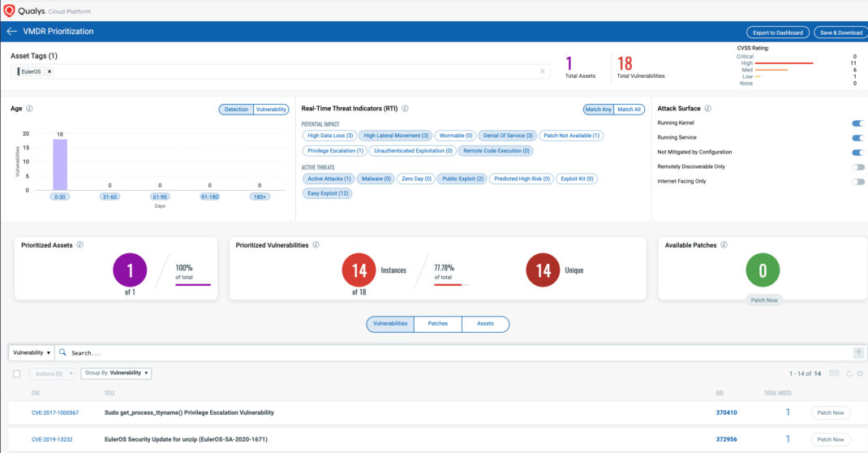The height and width of the screenshot is (453, 868).
Task: Toggle the Easy Exploit (12) filter
Action: pyautogui.click(x=328, y=193)
